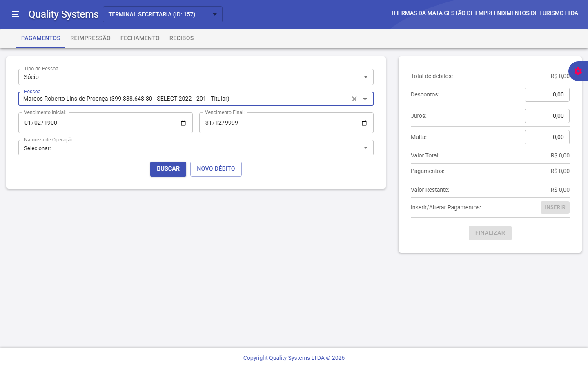The image size is (588, 368).
Task: Open the Vencimento Final calendar picker
Action: 364,123
